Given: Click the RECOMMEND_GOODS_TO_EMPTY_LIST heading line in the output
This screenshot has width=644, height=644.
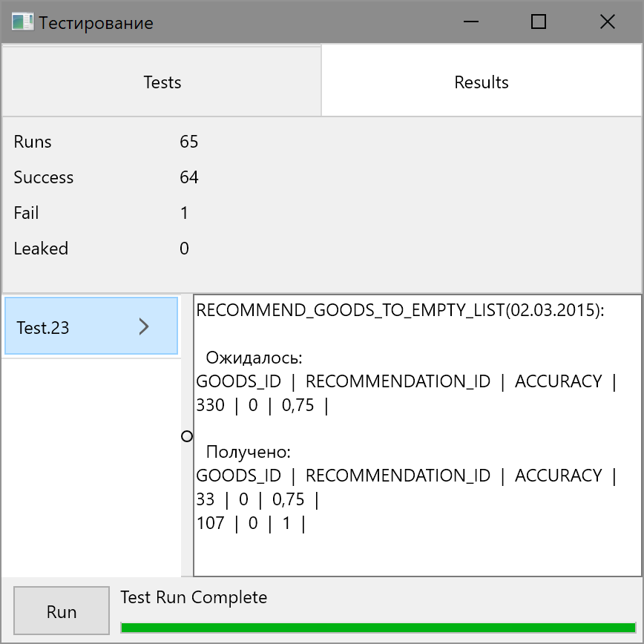Looking at the screenshot, I should pyautogui.click(x=401, y=312).
